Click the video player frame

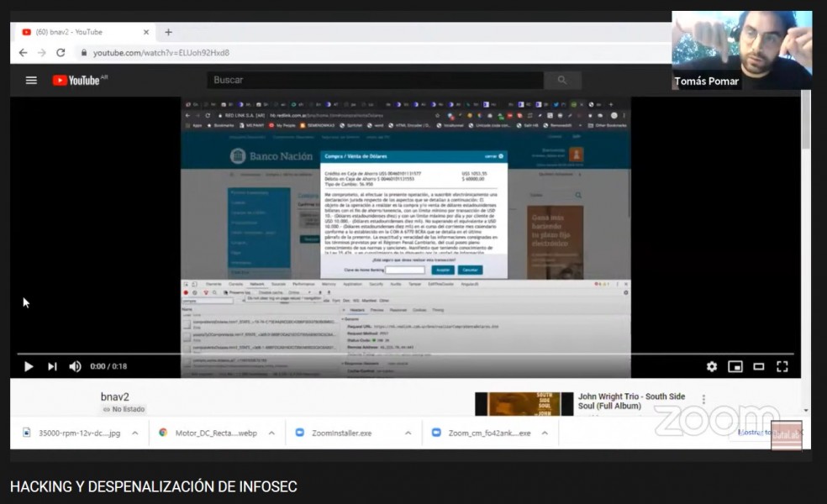click(405, 237)
